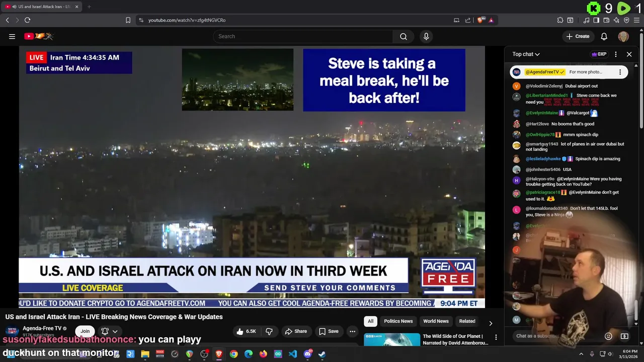
Task: Save video with Save button
Action: (x=328, y=331)
